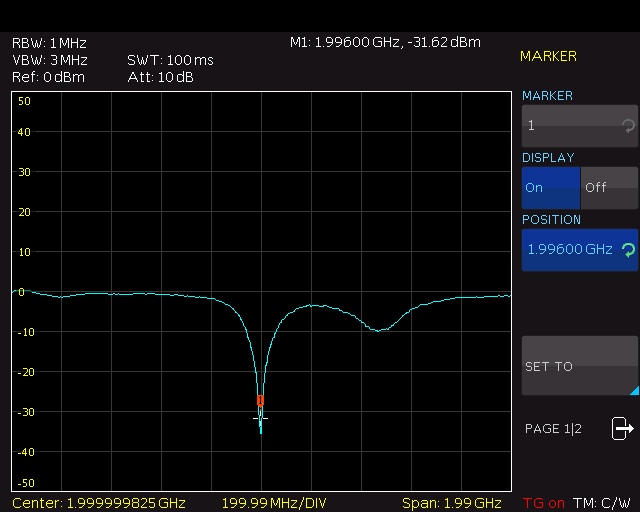Click the RBW: 1 MHz setting
640x512 pixels.
(x=49, y=43)
